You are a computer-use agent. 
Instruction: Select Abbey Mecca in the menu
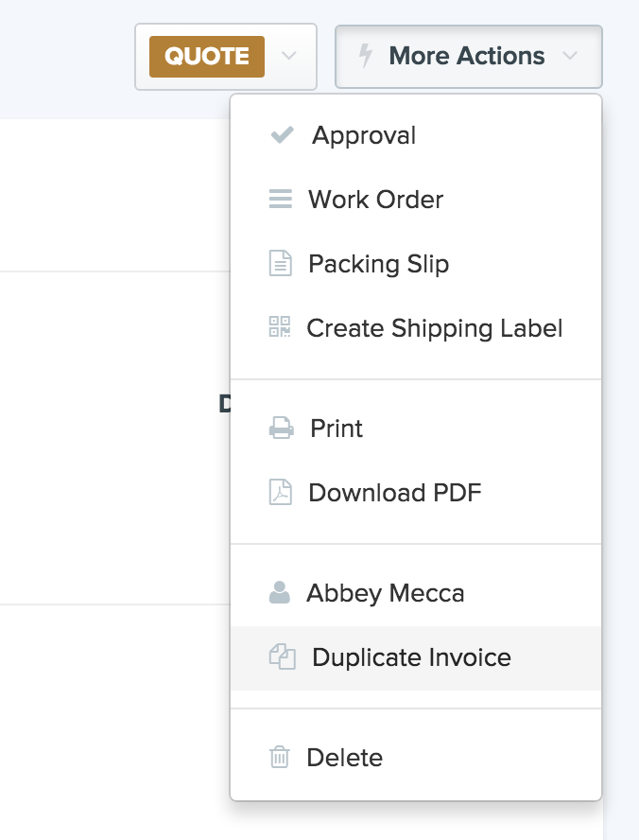[386, 593]
